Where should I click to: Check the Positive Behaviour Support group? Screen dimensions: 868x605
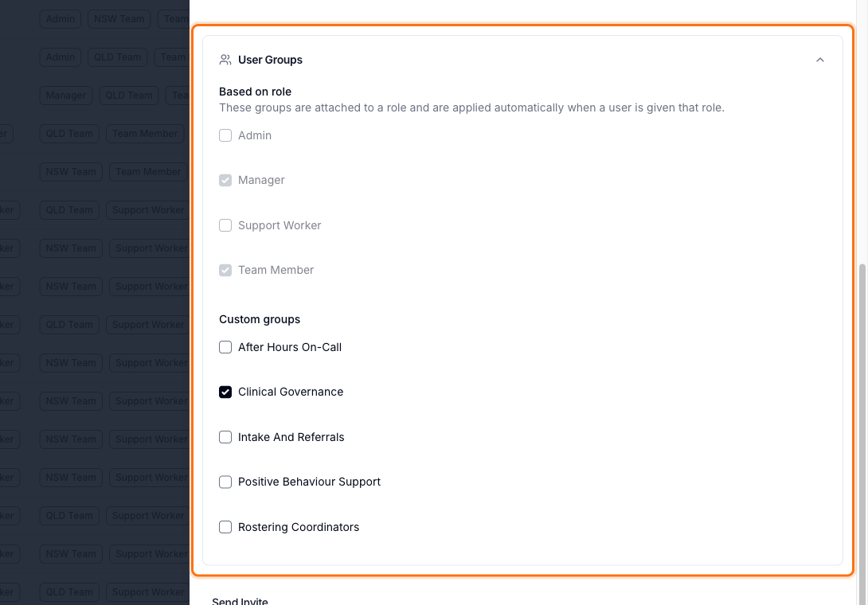click(x=225, y=482)
